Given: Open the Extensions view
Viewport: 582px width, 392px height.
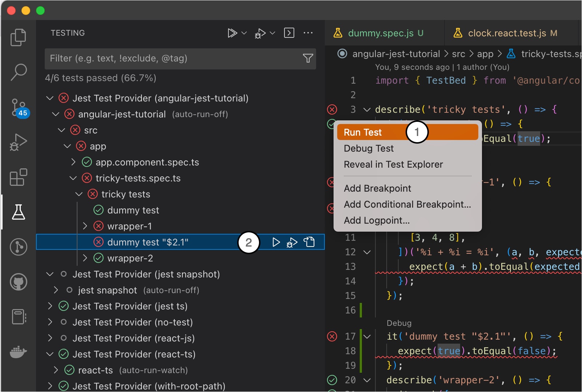Looking at the screenshot, I should (x=18, y=177).
